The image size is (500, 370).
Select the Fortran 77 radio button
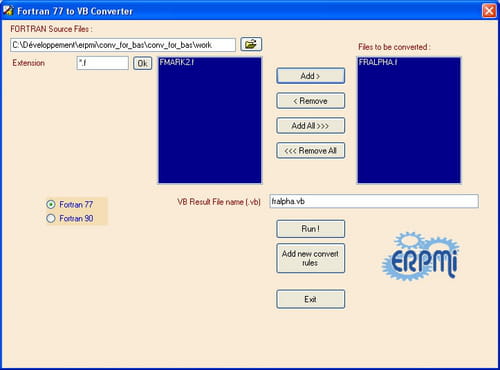(x=51, y=204)
